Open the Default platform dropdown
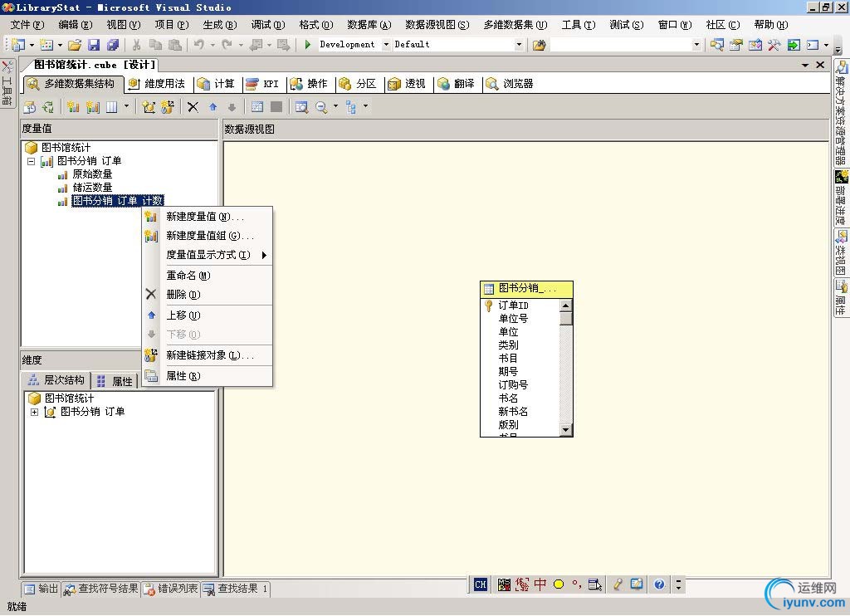This screenshot has width=850, height=616. [x=519, y=45]
